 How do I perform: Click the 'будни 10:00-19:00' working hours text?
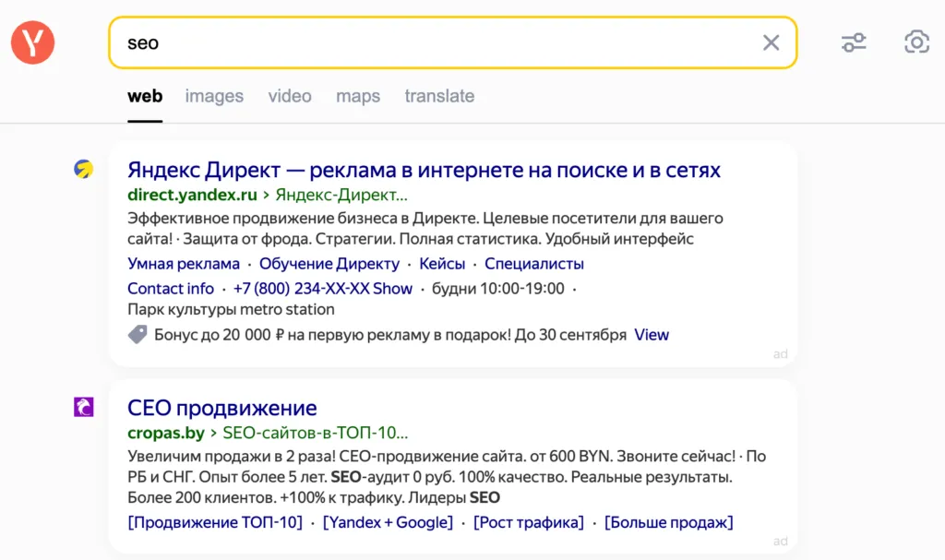[497, 288]
